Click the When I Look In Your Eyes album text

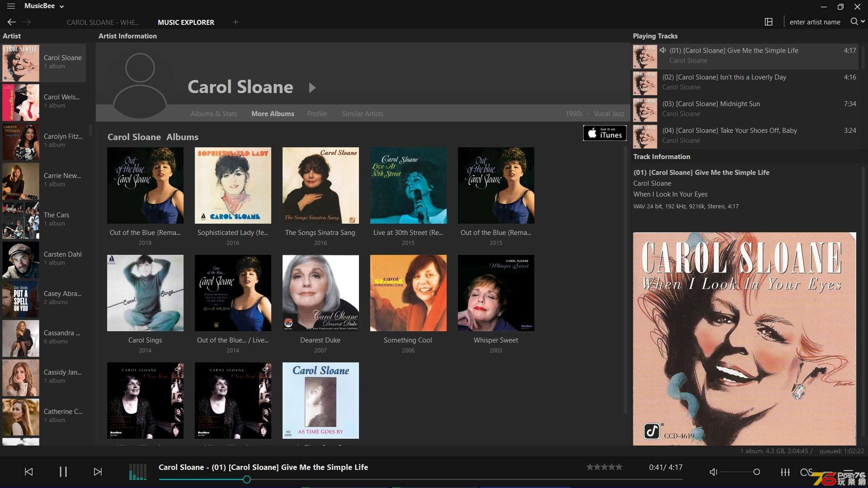[x=670, y=194]
